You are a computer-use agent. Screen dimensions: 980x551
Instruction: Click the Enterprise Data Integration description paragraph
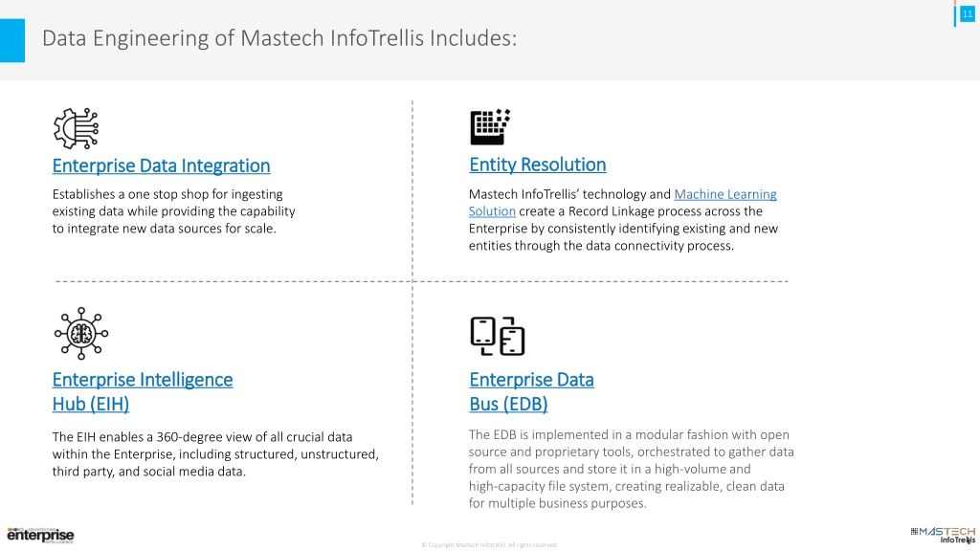click(174, 211)
